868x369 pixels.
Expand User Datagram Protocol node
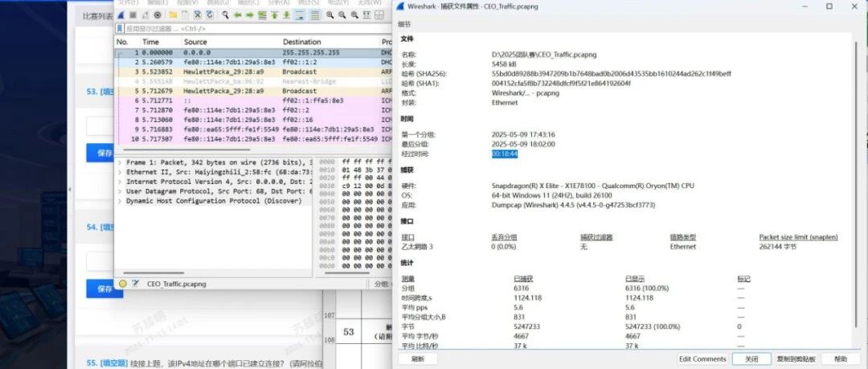[x=120, y=191]
